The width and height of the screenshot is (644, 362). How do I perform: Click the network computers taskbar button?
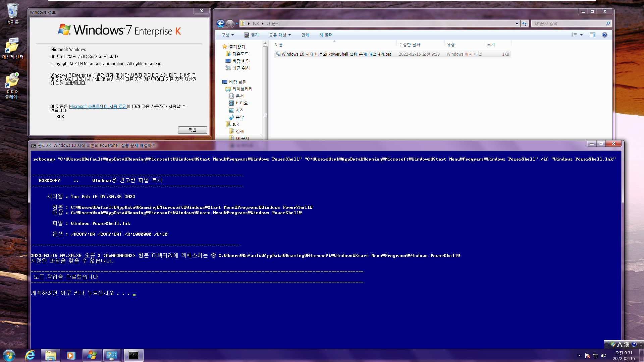click(112, 355)
